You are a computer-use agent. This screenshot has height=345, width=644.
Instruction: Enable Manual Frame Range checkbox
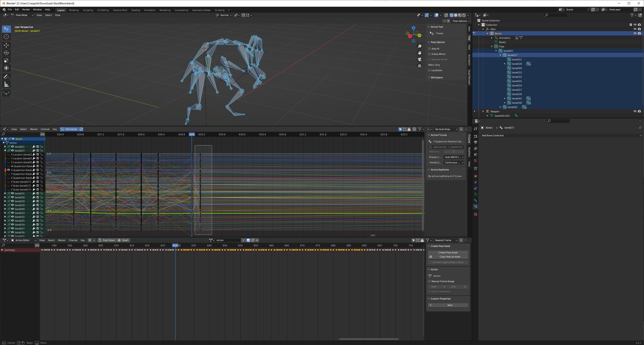[x=429, y=281]
